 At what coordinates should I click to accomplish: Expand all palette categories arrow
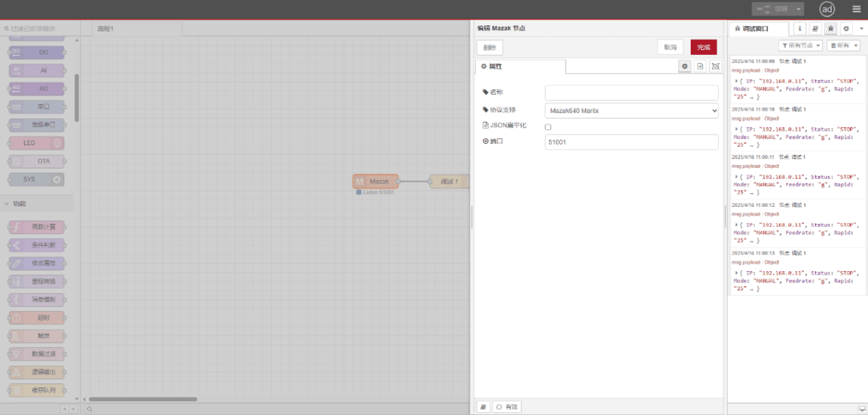tap(72, 409)
